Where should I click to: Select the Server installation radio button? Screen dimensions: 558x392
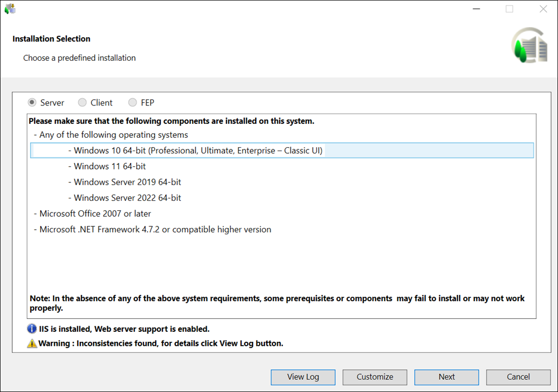[32, 103]
